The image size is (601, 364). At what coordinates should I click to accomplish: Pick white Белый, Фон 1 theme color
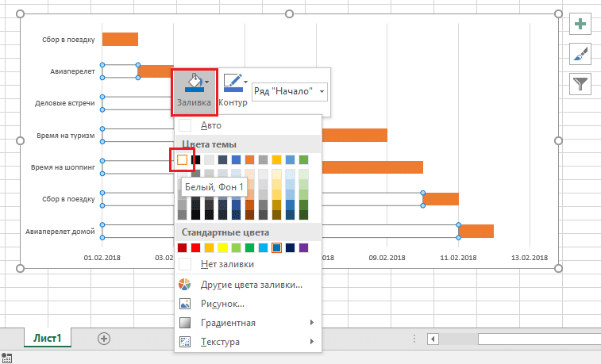coord(183,160)
